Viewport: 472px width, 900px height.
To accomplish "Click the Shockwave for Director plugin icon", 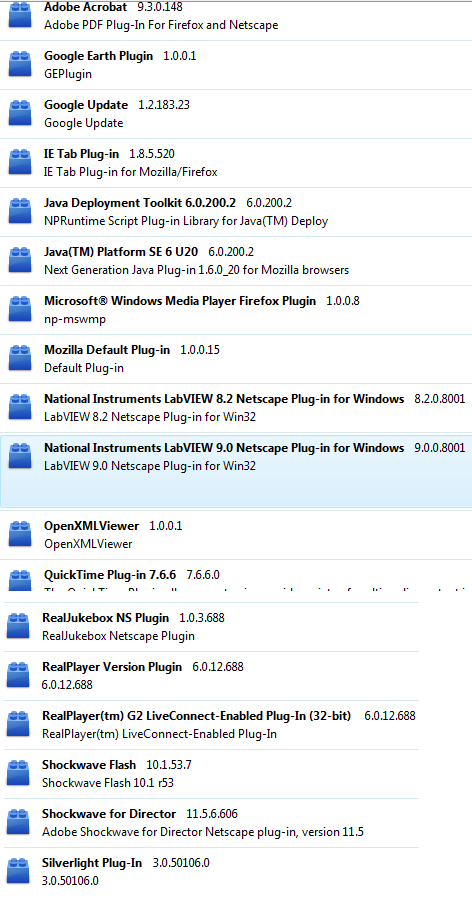I will [x=18, y=822].
